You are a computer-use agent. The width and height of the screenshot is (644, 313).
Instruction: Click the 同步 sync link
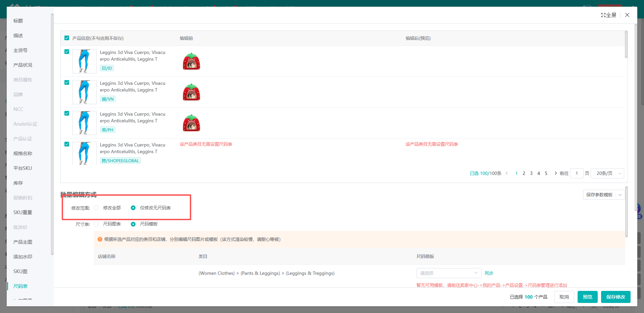coord(489,273)
